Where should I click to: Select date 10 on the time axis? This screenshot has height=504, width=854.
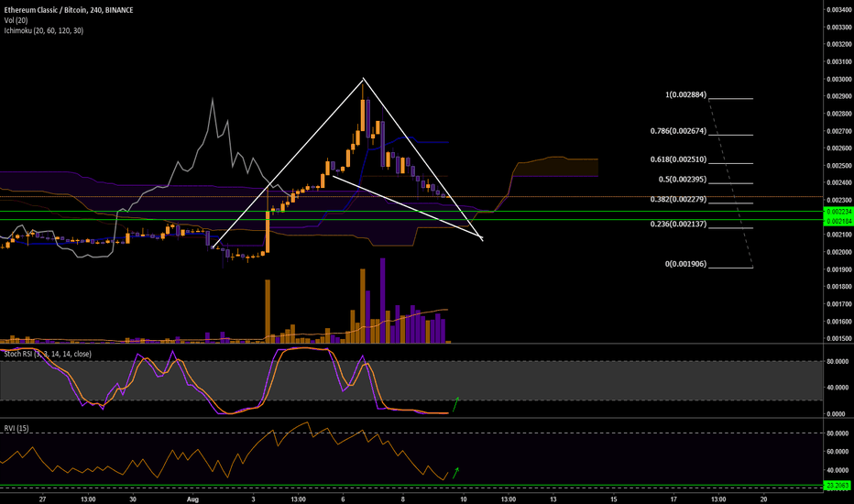(x=463, y=499)
